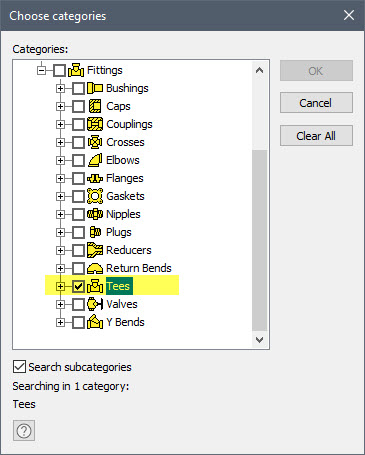
Task: Click the Clear All button
Action: coord(316,136)
